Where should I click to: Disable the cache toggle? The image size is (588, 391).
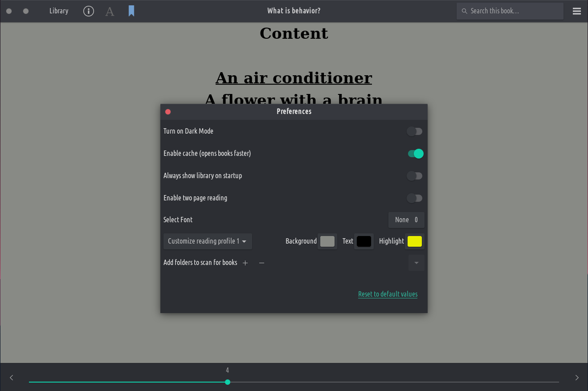(x=415, y=154)
